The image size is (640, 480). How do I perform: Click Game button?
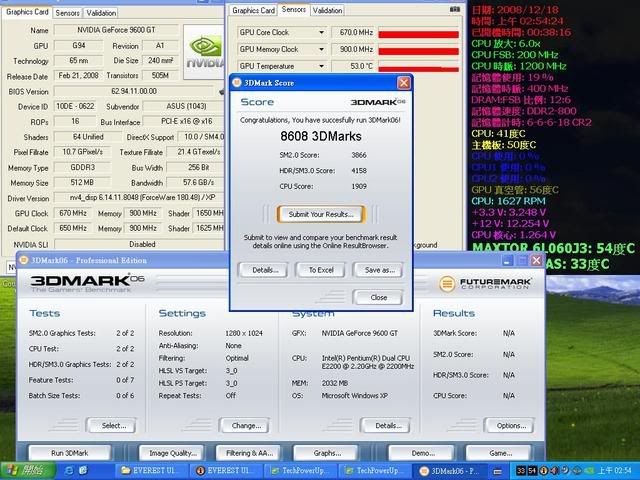pyautogui.click(x=500, y=453)
